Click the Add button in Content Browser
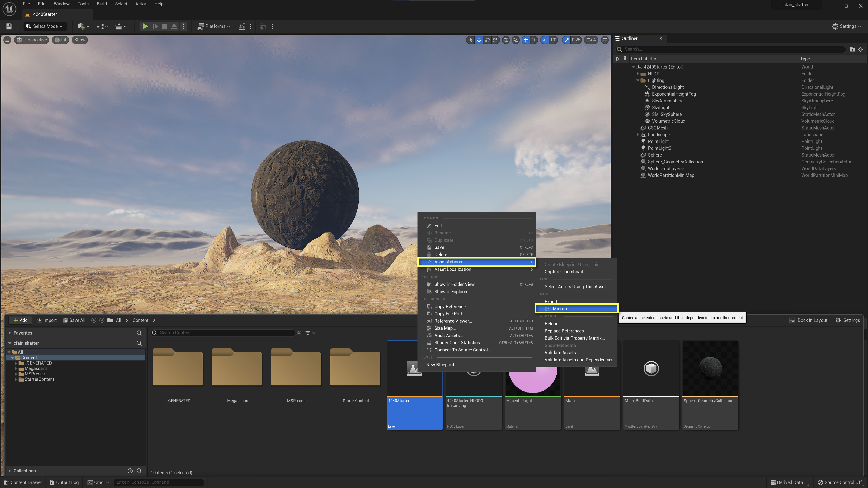Image resolution: width=868 pixels, height=488 pixels. pos(20,320)
